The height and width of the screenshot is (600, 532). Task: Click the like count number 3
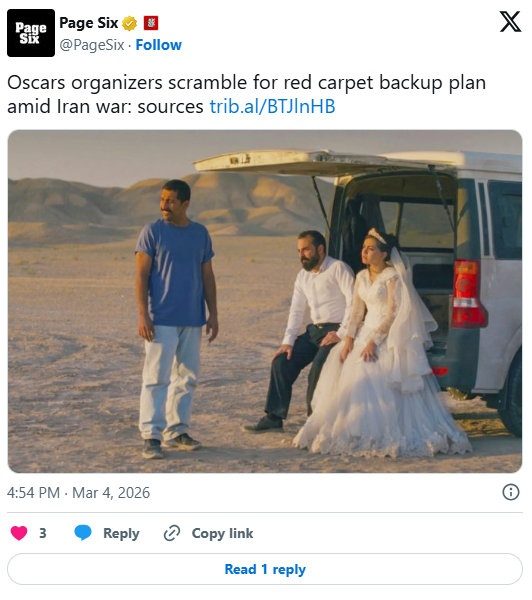tap(43, 533)
